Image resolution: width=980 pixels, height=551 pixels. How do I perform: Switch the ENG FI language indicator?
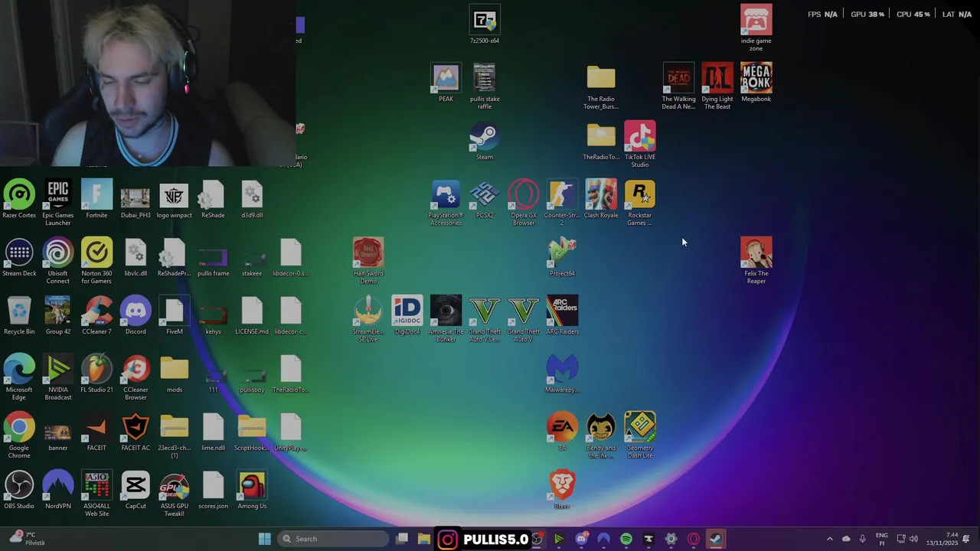881,539
